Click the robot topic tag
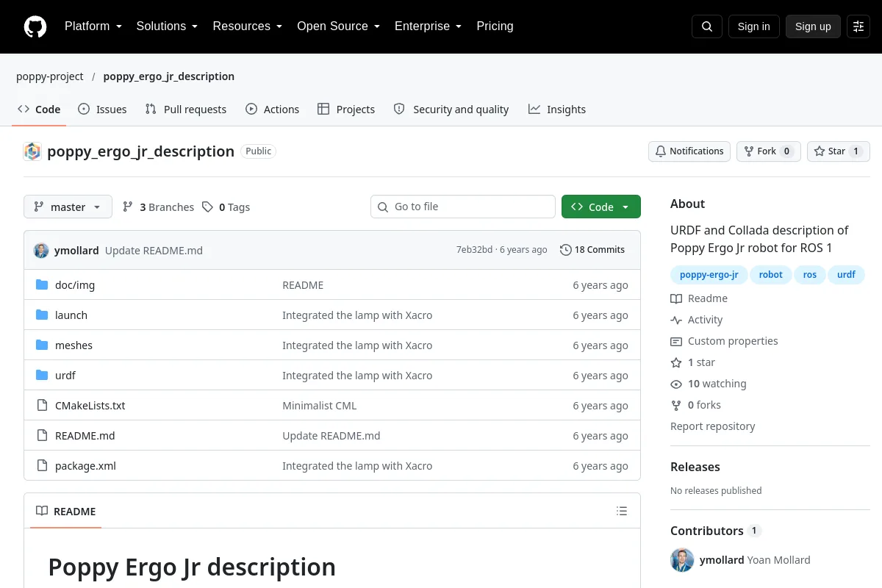Image resolution: width=882 pixels, height=588 pixels. pos(771,275)
